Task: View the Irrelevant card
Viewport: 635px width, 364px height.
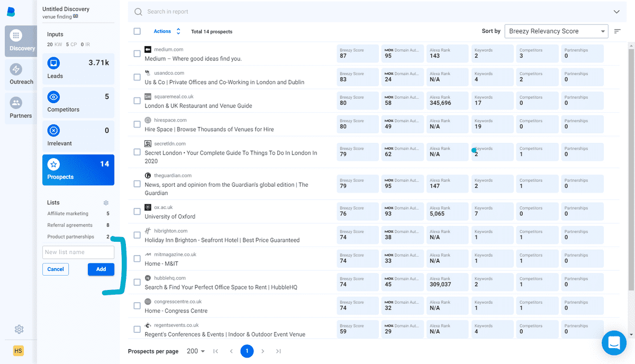Action: (78, 136)
